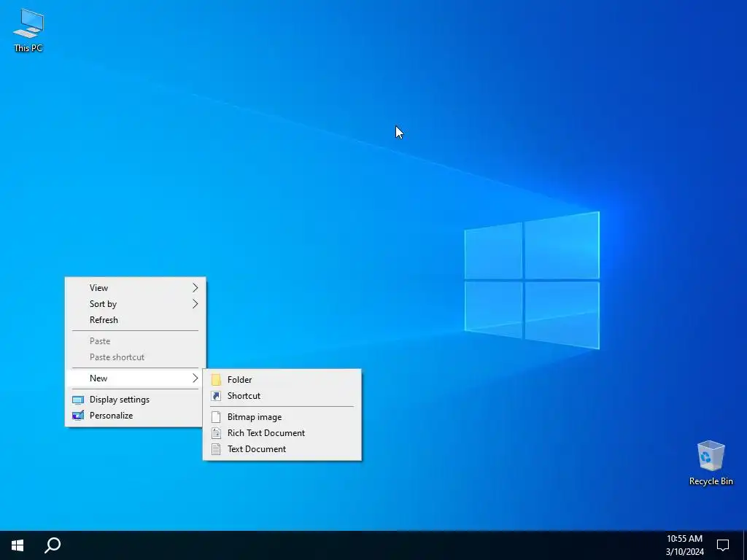
Task: Open the Action Center notification icon
Action: pos(723,545)
